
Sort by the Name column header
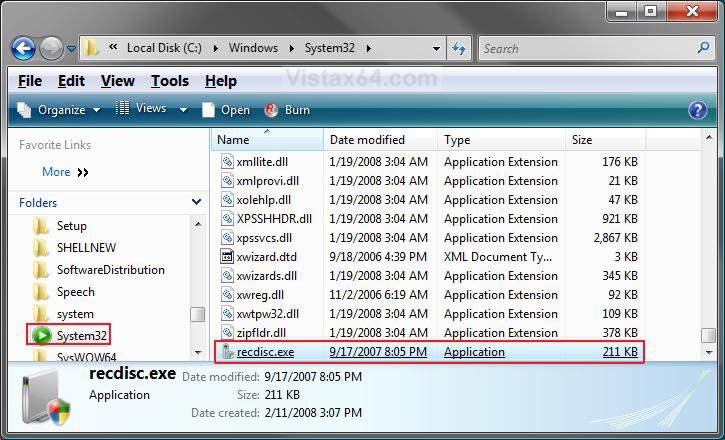tap(268, 140)
